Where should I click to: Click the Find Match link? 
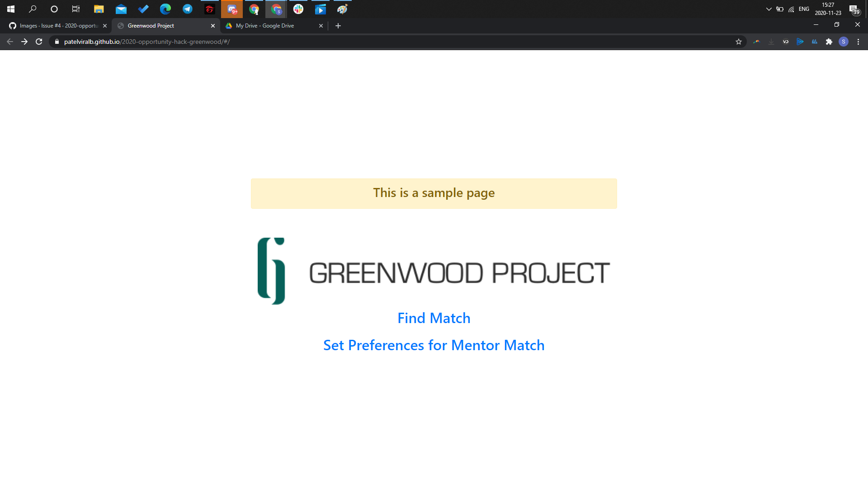tap(434, 318)
